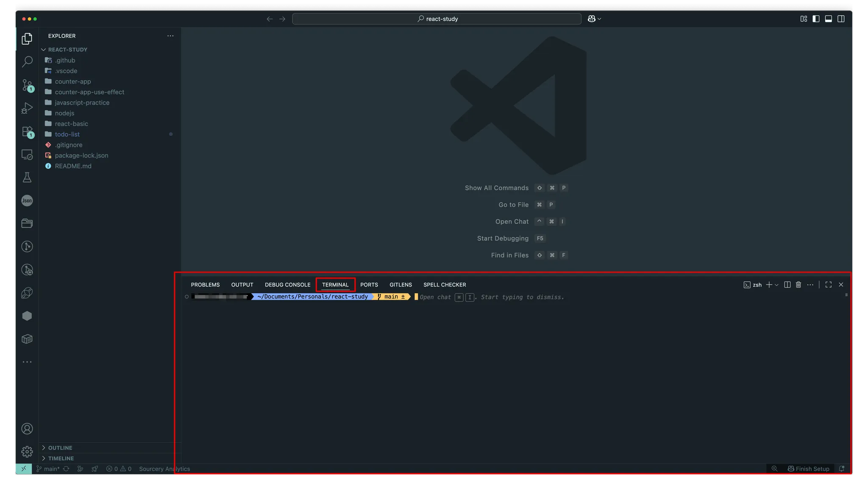Add a new terminal with plus

(x=769, y=285)
